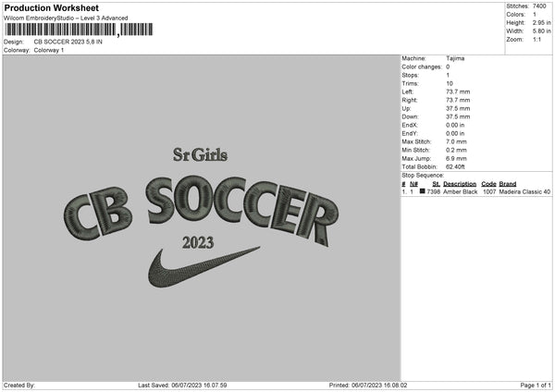This screenshot has height=392, width=555.
Task: Click the Wilcom EmbroideryStudio Level 3 Advanced text
Action: [x=66, y=18]
